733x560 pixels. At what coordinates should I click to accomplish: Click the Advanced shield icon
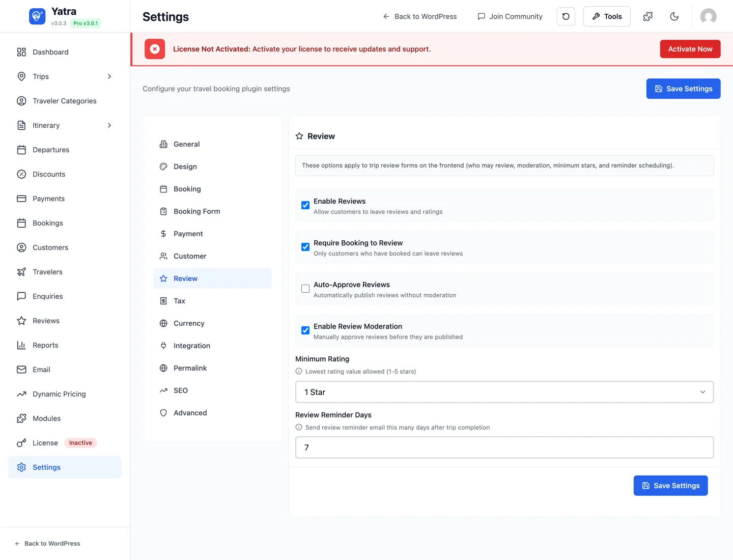[x=163, y=413]
